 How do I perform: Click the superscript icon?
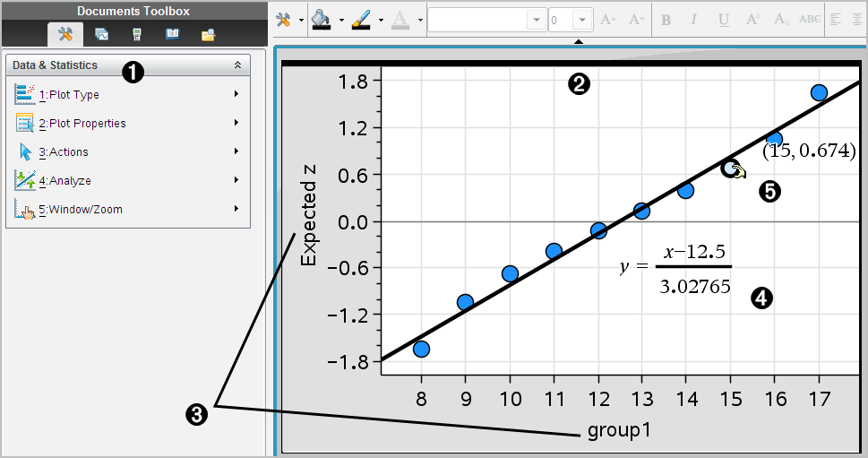[752, 20]
